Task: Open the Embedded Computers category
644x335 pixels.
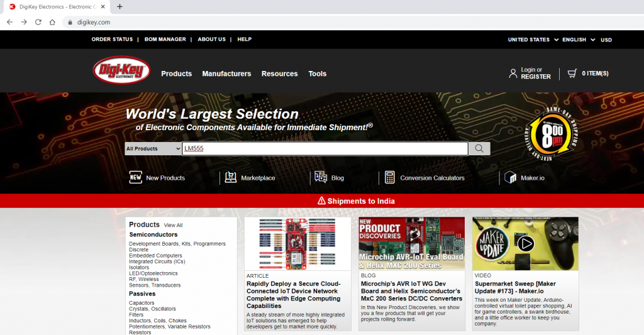Action: point(155,255)
